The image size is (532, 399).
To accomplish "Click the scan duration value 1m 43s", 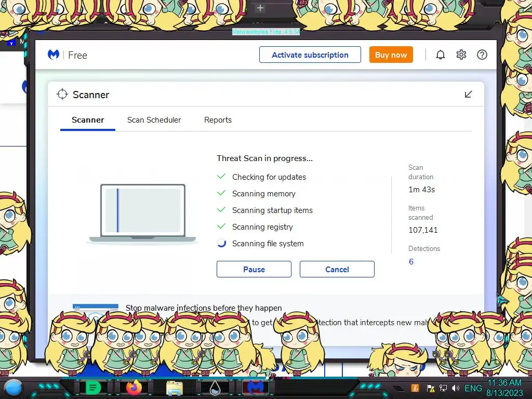I will click(422, 190).
